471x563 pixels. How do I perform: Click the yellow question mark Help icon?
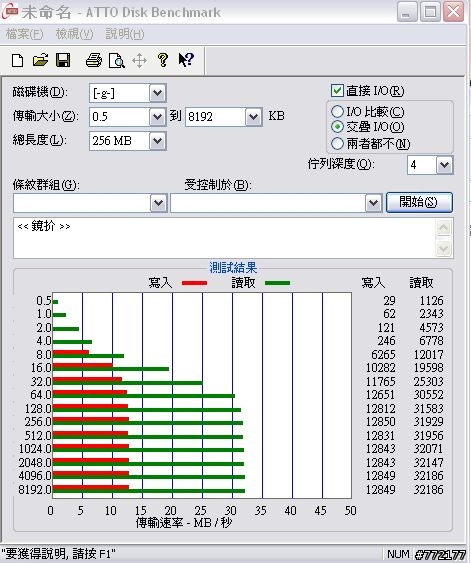163,60
